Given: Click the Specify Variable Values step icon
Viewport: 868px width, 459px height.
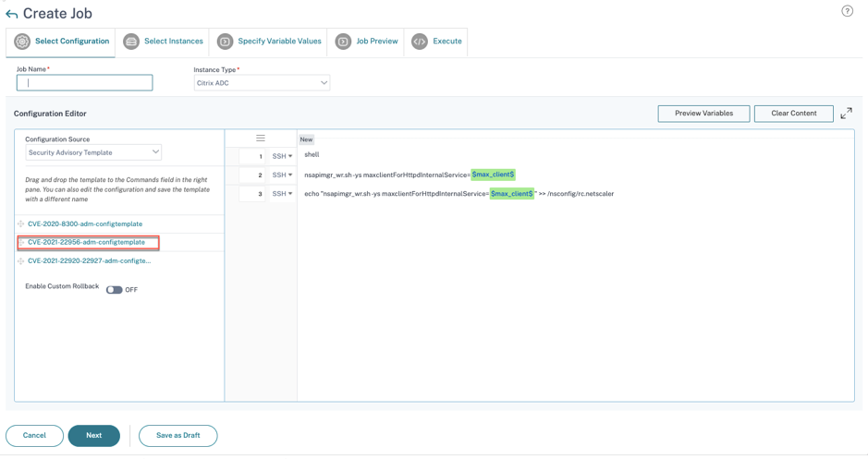Looking at the screenshot, I should click(225, 42).
